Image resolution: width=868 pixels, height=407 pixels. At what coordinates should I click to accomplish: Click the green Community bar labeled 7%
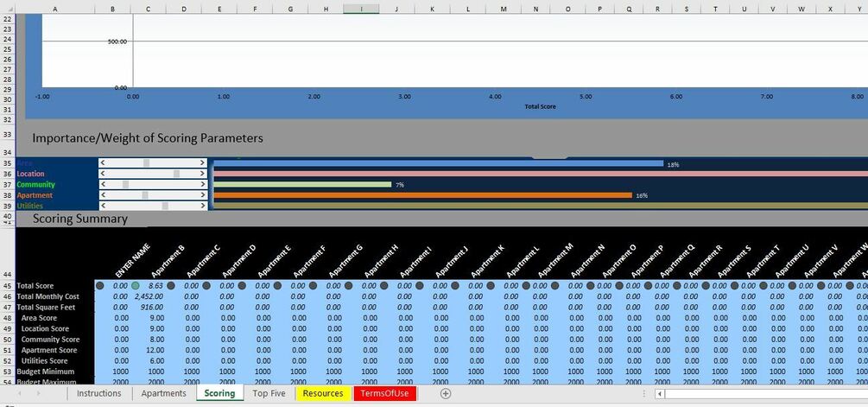click(x=302, y=184)
